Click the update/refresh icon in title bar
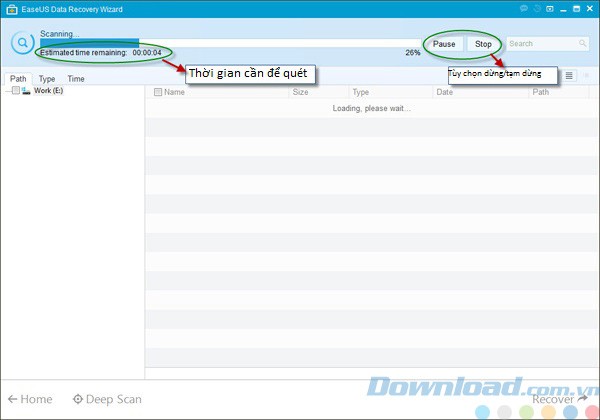The height and width of the screenshot is (420, 600). 537,9
